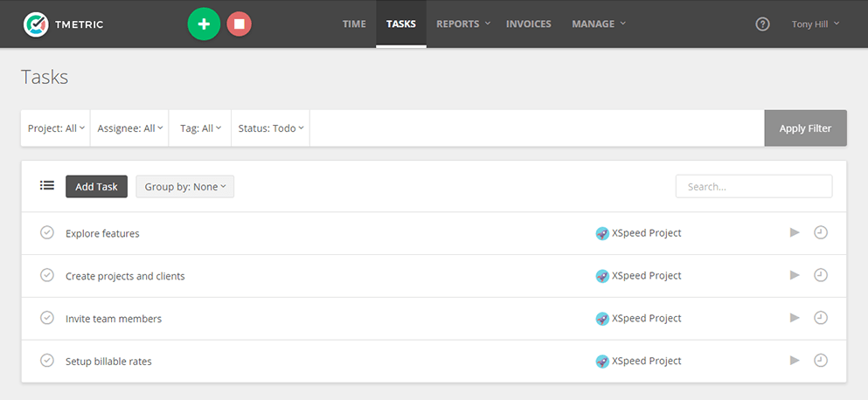
Task: Mark Explore features task as done
Action: [x=47, y=233]
